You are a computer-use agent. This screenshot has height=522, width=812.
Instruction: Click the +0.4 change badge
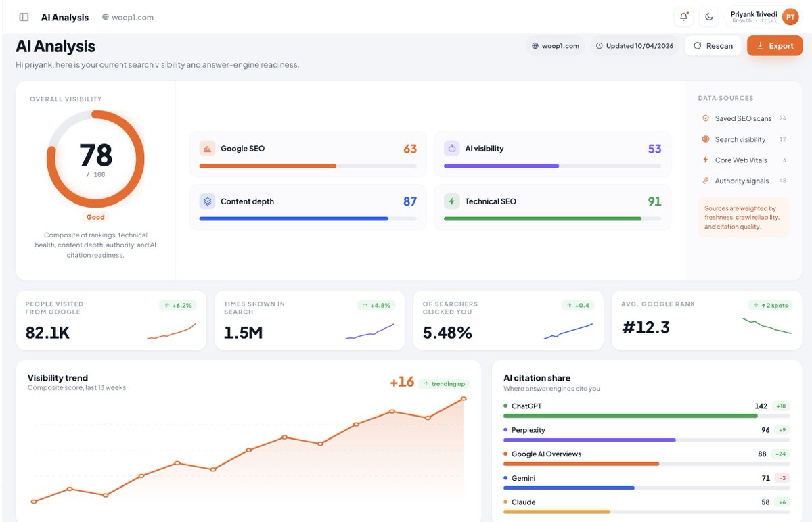[577, 306]
